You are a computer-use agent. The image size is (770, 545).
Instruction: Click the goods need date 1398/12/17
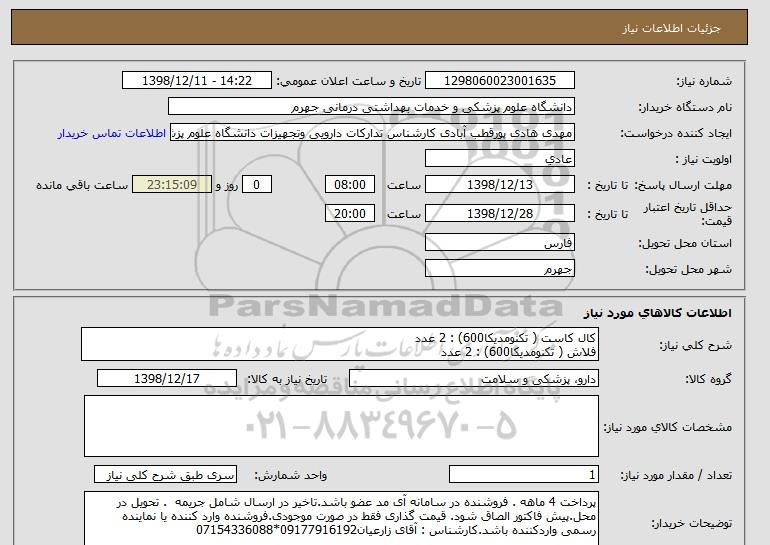point(167,379)
